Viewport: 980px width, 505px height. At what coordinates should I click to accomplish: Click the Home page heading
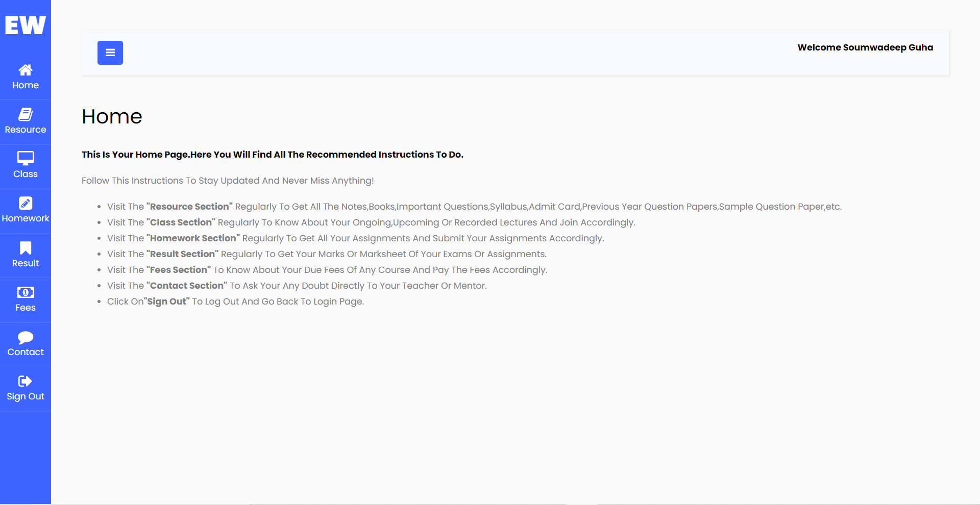[112, 116]
